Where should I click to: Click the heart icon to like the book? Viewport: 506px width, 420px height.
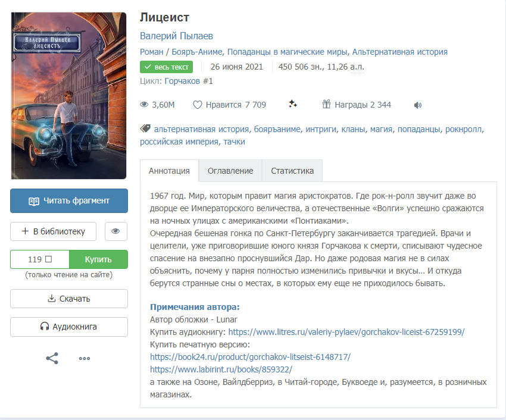pos(197,105)
